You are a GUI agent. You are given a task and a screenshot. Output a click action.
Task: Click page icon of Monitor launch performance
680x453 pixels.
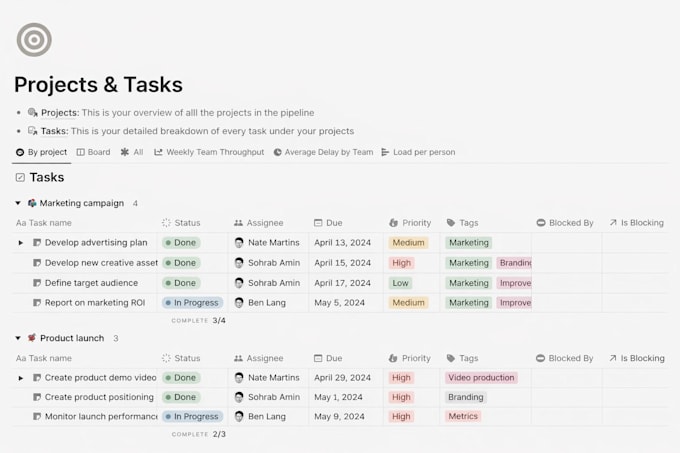[x=37, y=417]
